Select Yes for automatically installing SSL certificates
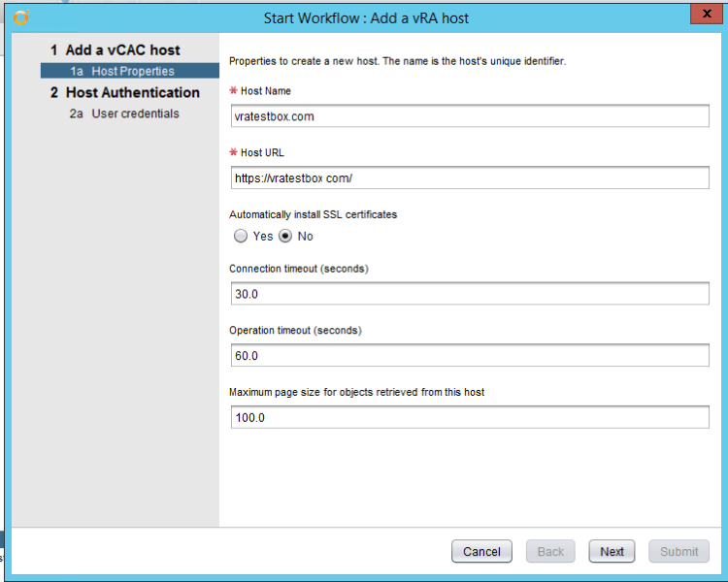The width and height of the screenshot is (728, 582). pyautogui.click(x=242, y=236)
